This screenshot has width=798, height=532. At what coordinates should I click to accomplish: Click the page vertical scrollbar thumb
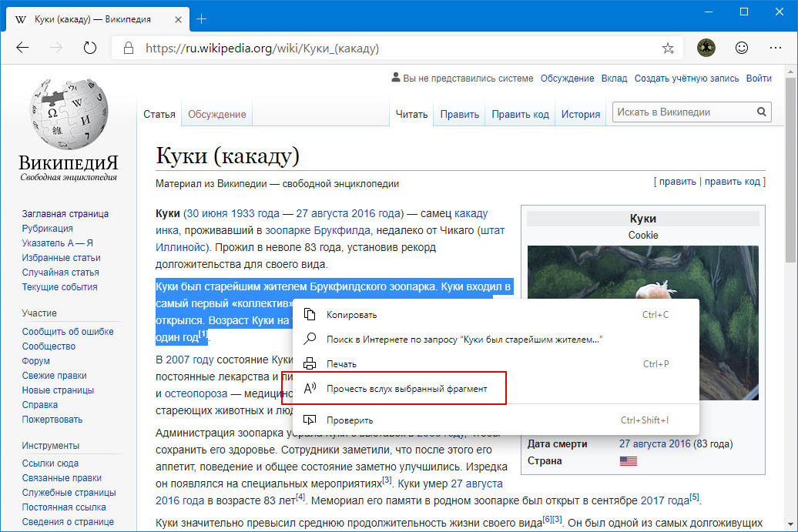pos(790,170)
